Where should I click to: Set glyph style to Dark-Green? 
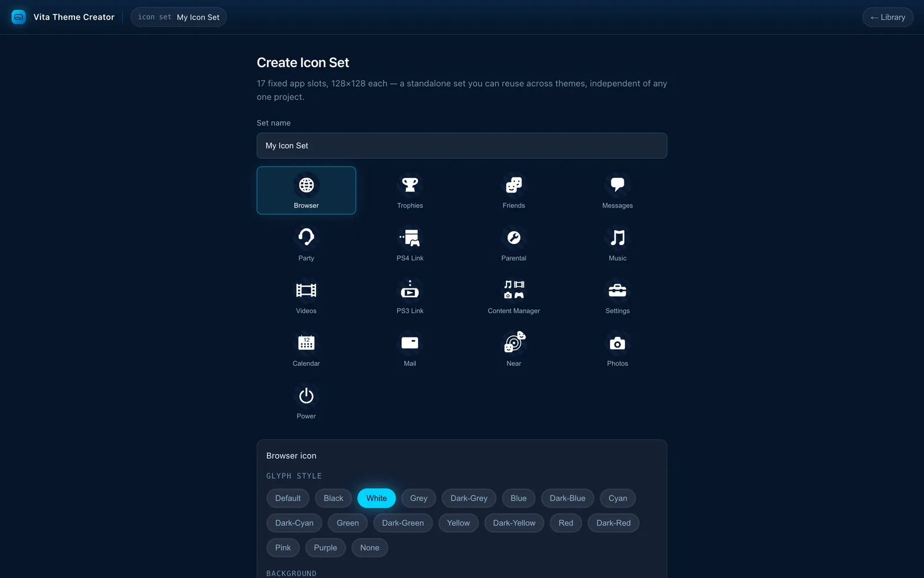[403, 523]
